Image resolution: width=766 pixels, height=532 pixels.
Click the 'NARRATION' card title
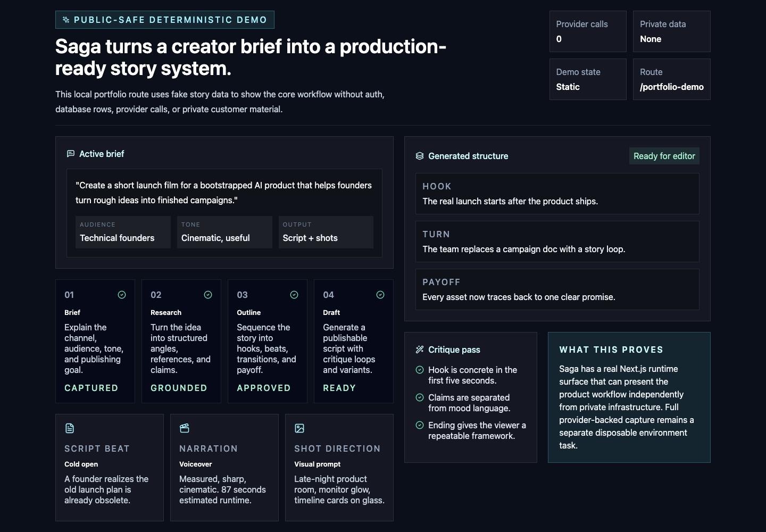pos(209,448)
